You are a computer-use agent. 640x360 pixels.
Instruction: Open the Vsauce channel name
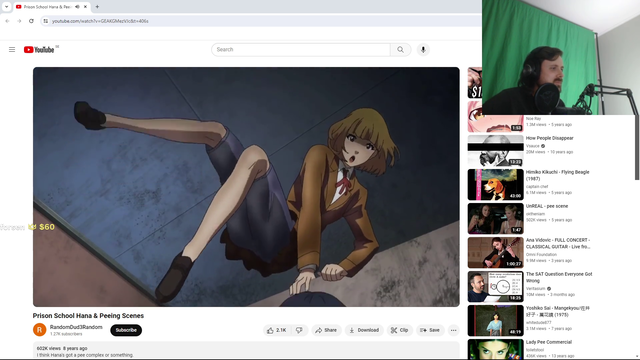(532, 146)
